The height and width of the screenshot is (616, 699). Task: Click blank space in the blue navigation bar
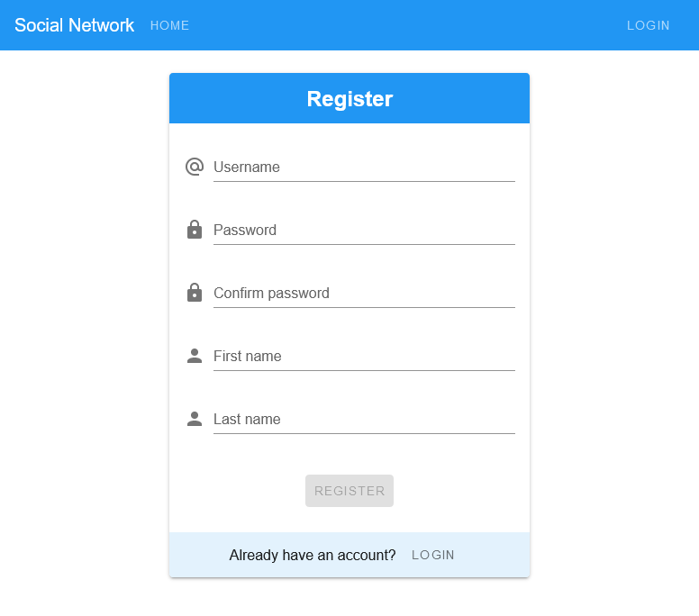coord(405,25)
